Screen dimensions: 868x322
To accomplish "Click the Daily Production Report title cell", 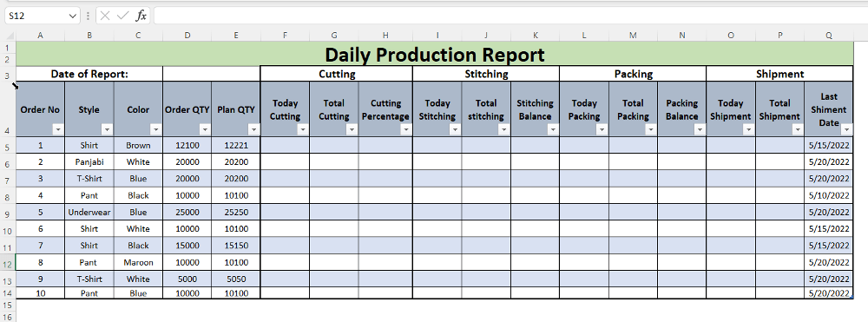I will (435, 54).
